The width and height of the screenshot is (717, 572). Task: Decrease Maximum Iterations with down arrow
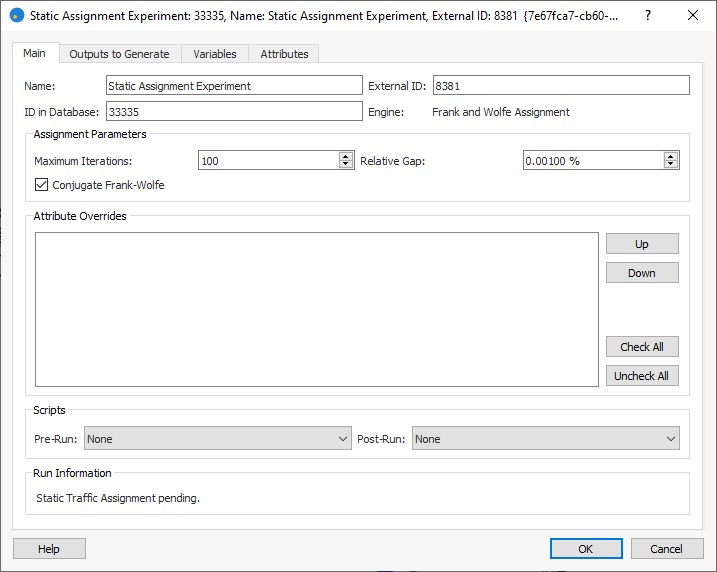[346, 164]
